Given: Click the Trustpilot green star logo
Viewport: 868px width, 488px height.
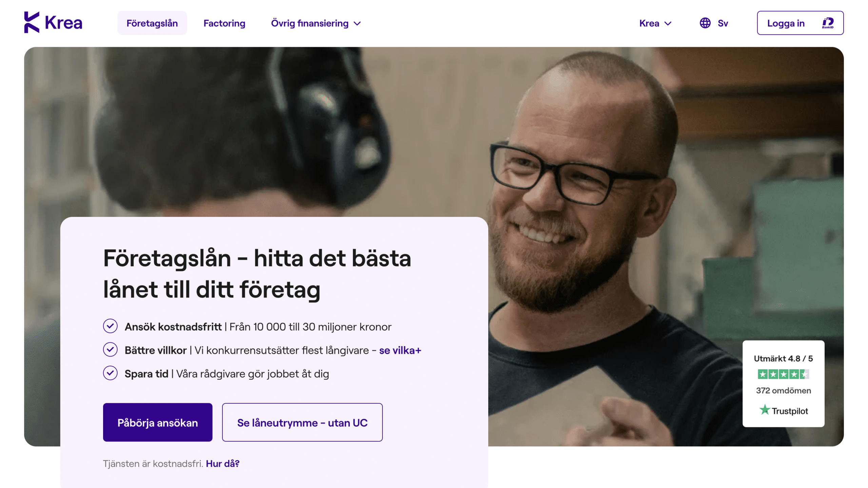Looking at the screenshot, I should pos(765,410).
